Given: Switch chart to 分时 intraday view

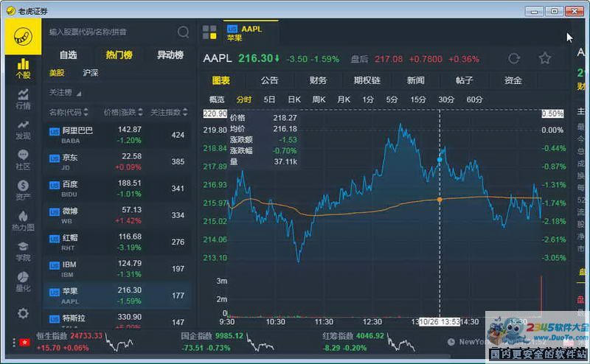Looking at the screenshot, I should (x=244, y=99).
